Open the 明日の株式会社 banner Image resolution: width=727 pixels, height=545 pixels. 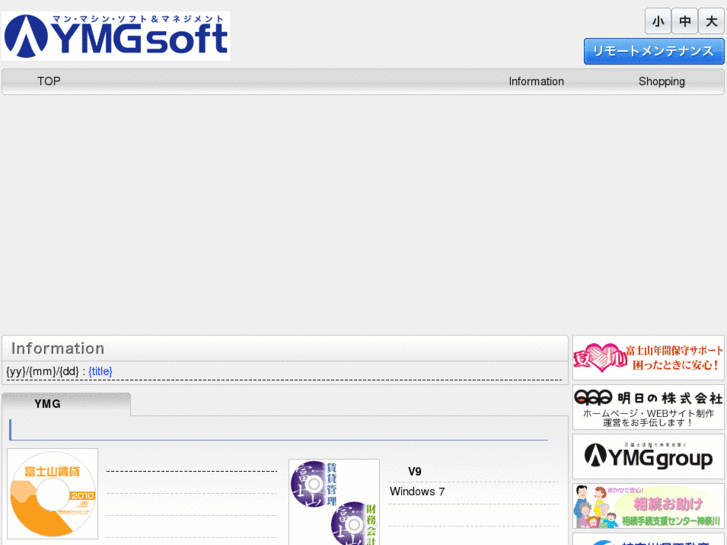point(648,408)
